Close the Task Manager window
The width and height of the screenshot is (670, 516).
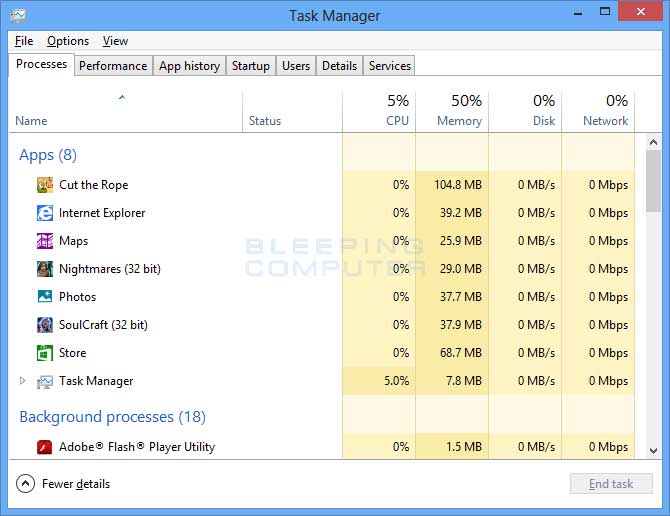pyautogui.click(x=641, y=12)
